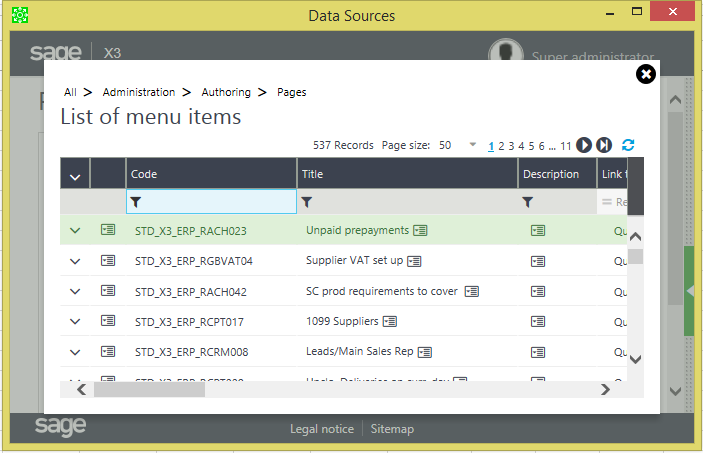
Task: Expand row actions for STD_X3_ERP_RGBVAT04
Action: (75, 261)
